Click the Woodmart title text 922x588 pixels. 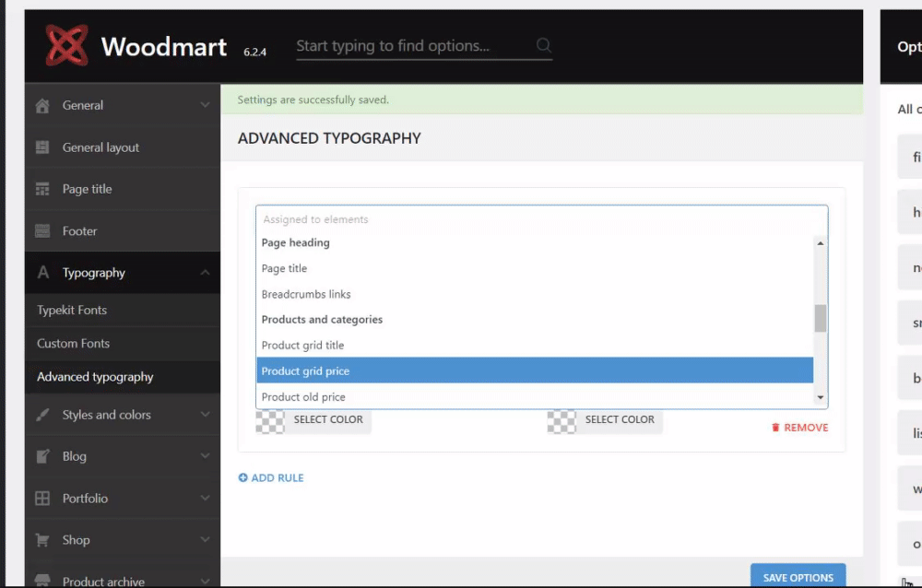coord(164,46)
